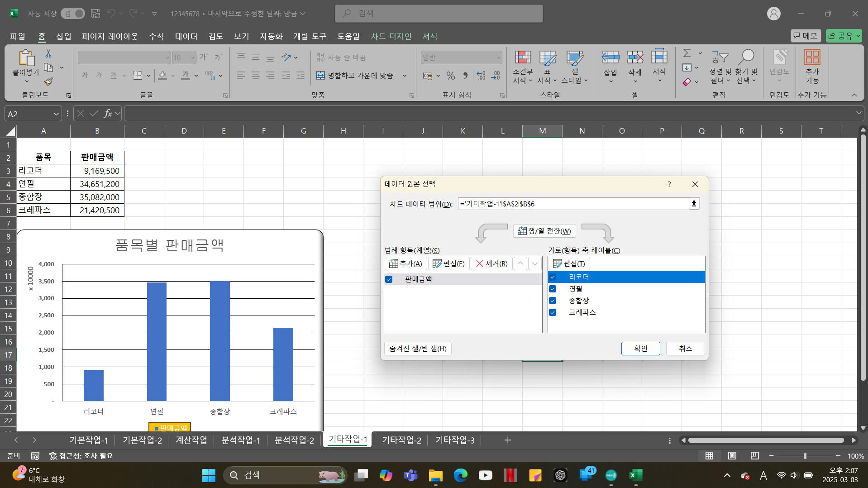Open the 숨겨진 셀/빈 셀 settings
Viewport: 868px width, 488px height.
point(417,349)
